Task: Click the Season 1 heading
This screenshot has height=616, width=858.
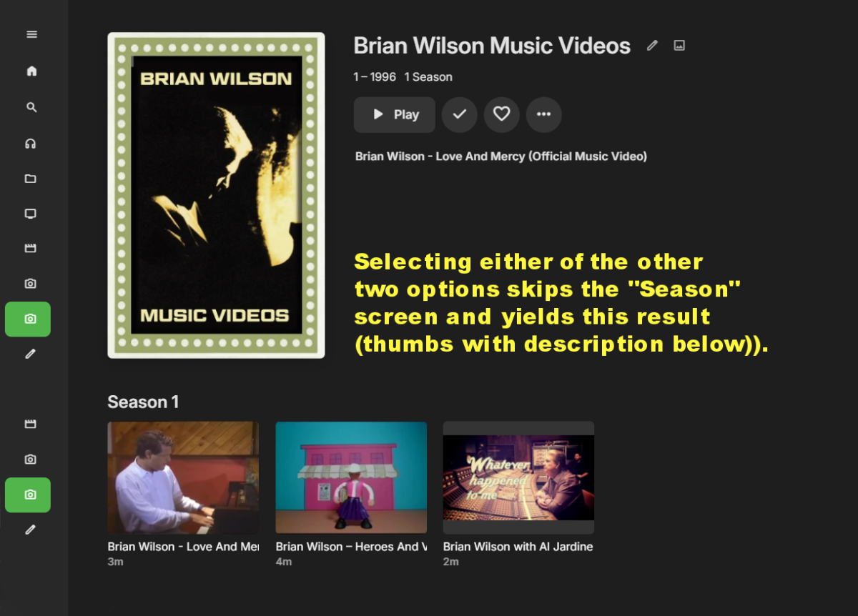Action: pyautogui.click(x=143, y=402)
